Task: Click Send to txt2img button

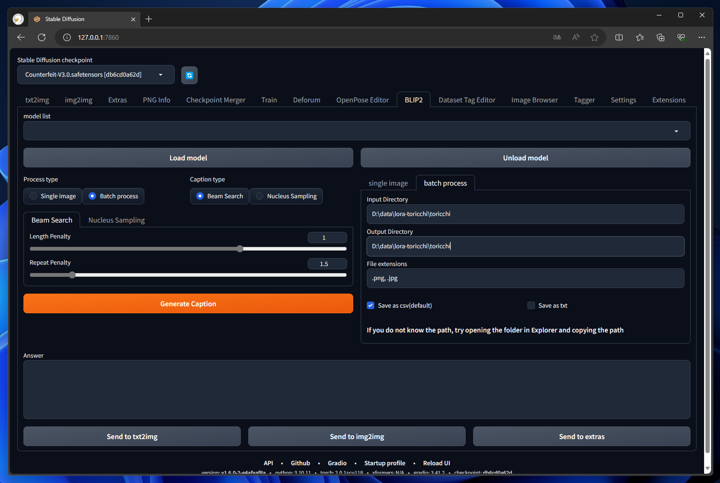Action: tap(132, 436)
